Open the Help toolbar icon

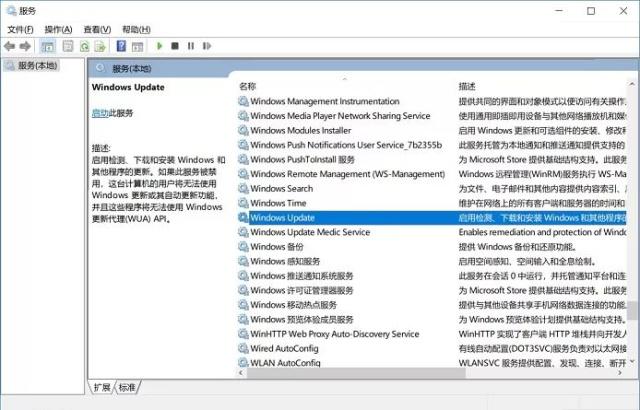click(121, 46)
